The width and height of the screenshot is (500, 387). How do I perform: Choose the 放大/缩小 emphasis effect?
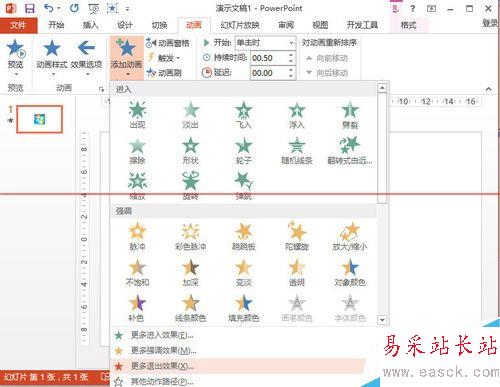tap(350, 237)
